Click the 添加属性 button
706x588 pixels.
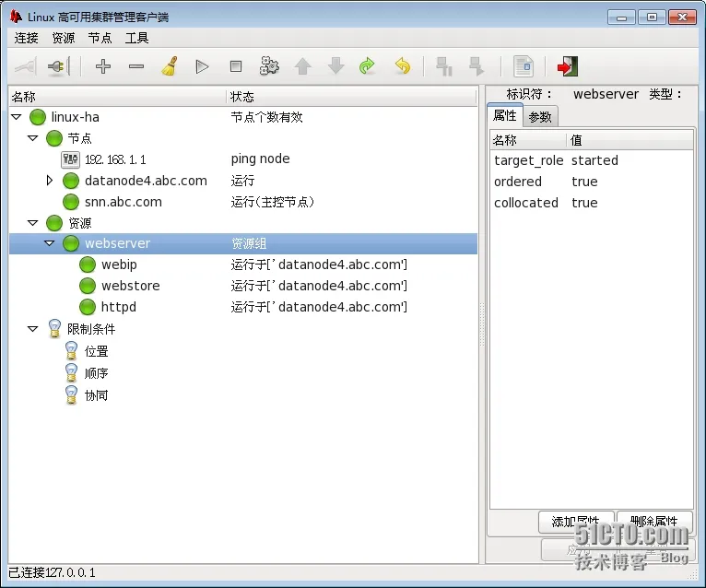576,522
